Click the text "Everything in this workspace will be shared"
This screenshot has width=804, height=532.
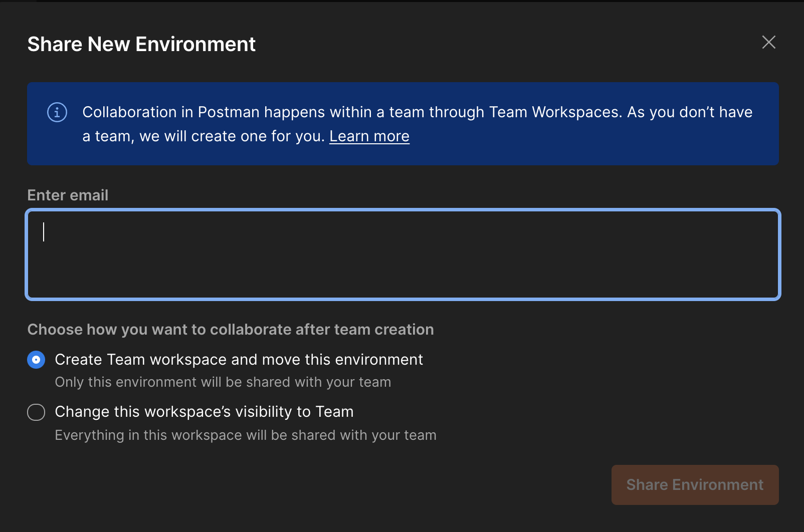pos(245,435)
